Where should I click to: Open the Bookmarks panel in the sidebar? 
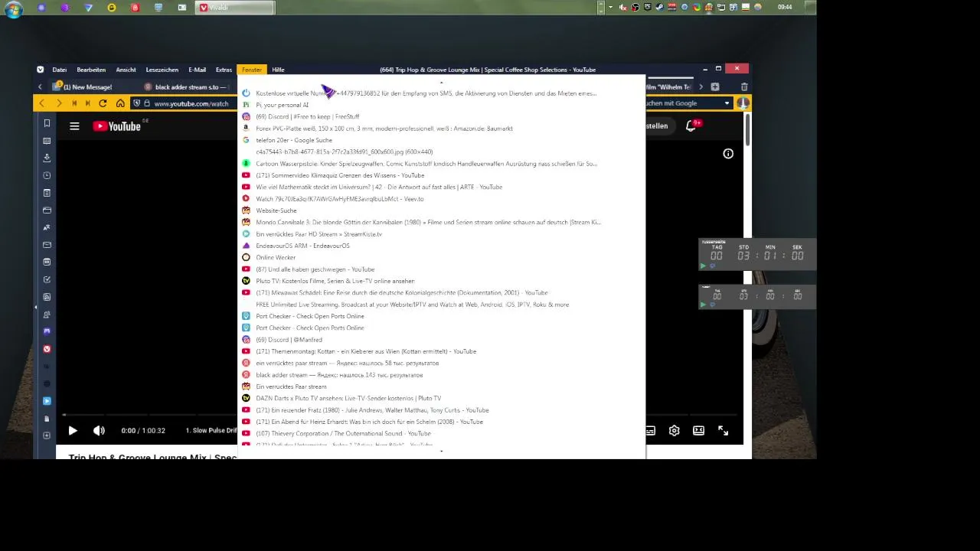click(x=47, y=123)
